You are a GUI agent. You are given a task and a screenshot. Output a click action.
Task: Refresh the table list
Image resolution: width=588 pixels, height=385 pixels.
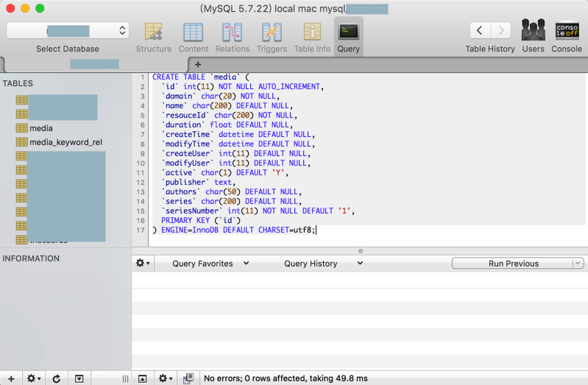coord(57,378)
